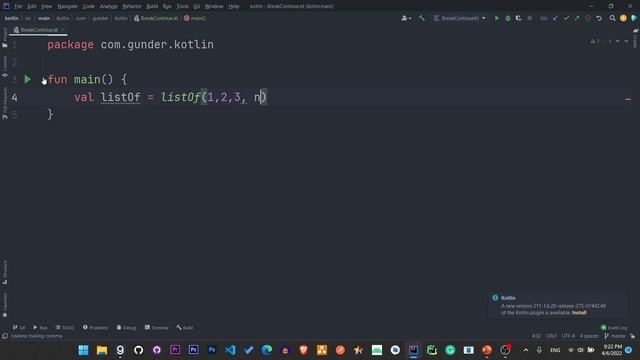The image size is (640, 360).
Task: Click the kotlin project root breadcrumb
Action: (11, 18)
